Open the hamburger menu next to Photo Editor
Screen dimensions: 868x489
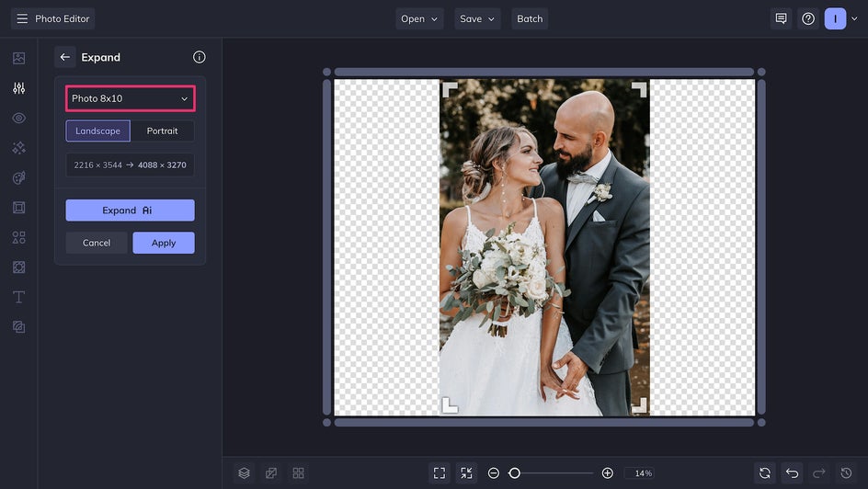tap(22, 18)
